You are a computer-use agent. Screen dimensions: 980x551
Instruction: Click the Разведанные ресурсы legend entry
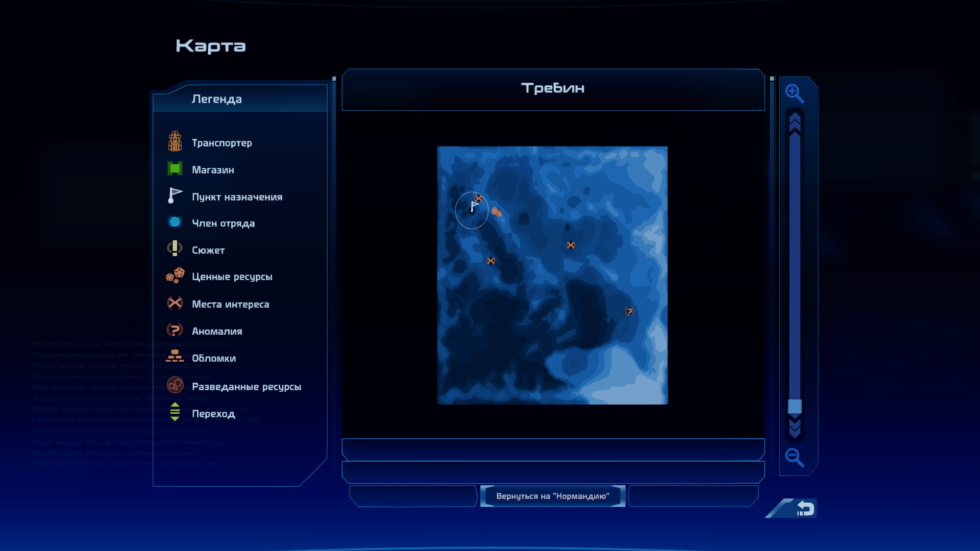[x=246, y=387]
